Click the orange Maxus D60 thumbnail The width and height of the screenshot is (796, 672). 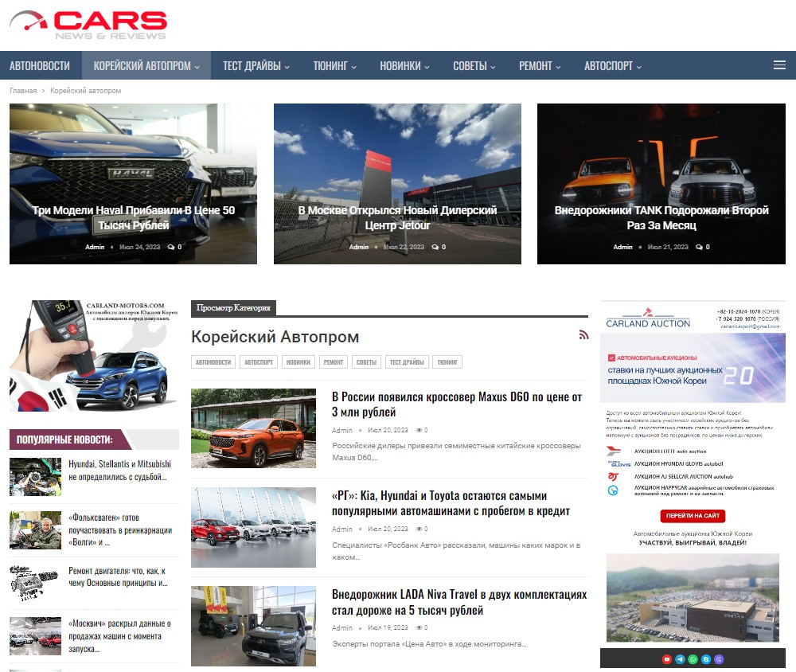coord(253,428)
